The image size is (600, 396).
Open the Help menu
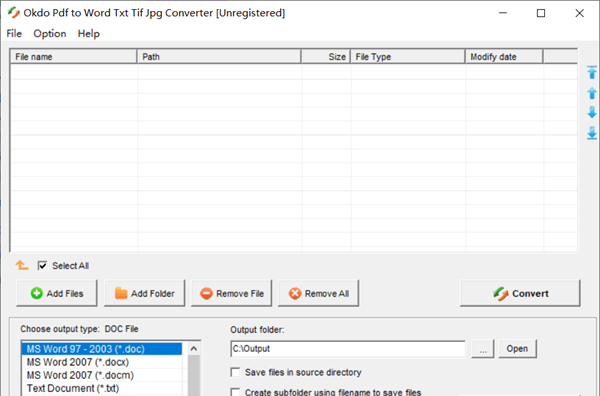(89, 34)
